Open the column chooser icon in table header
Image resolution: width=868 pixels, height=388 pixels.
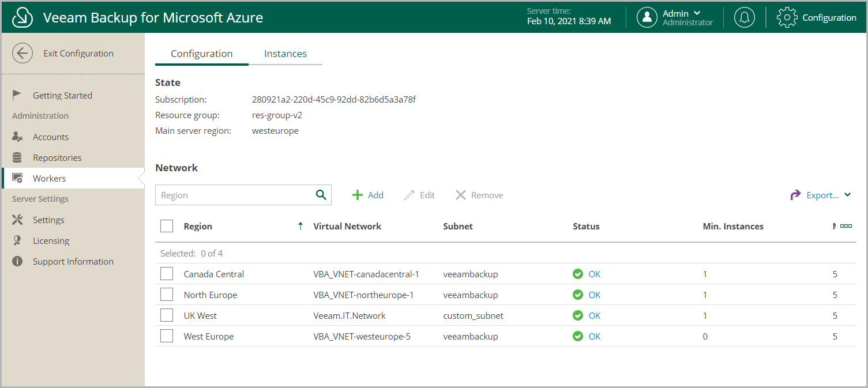846,226
